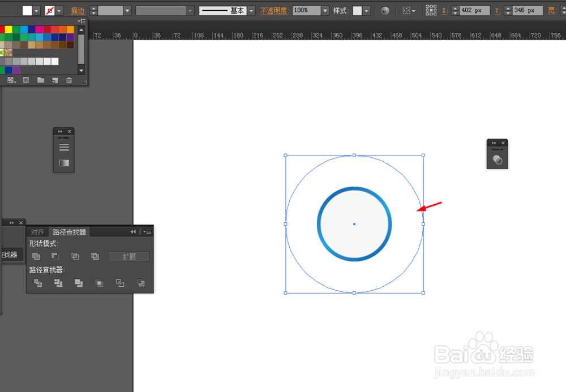Apply Unite shape mode in Pathfinder

pyautogui.click(x=36, y=256)
